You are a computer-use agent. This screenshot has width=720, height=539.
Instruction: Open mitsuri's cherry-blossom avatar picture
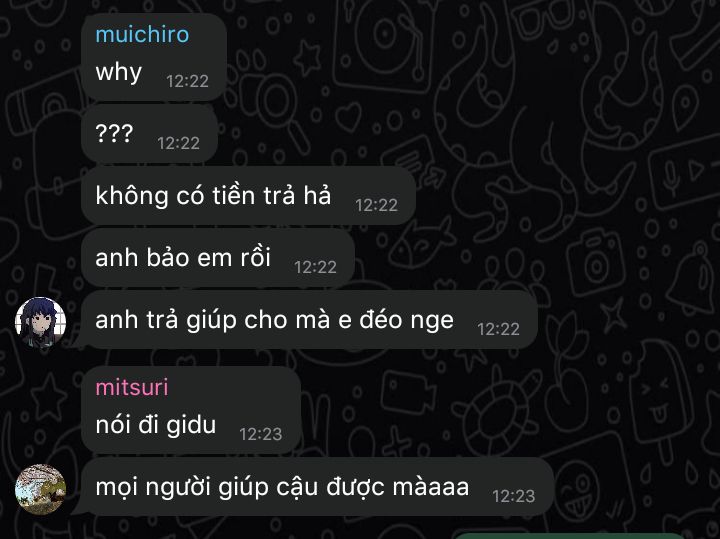point(40,489)
